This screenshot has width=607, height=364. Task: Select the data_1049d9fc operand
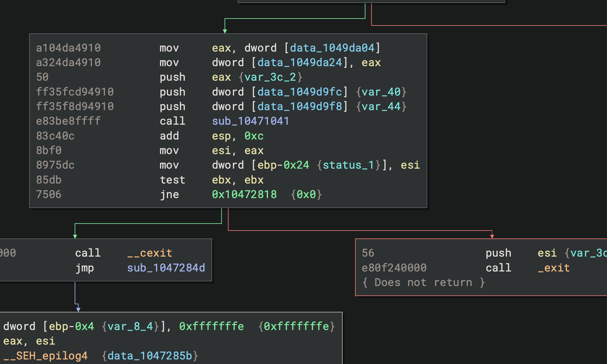point(300,92)
